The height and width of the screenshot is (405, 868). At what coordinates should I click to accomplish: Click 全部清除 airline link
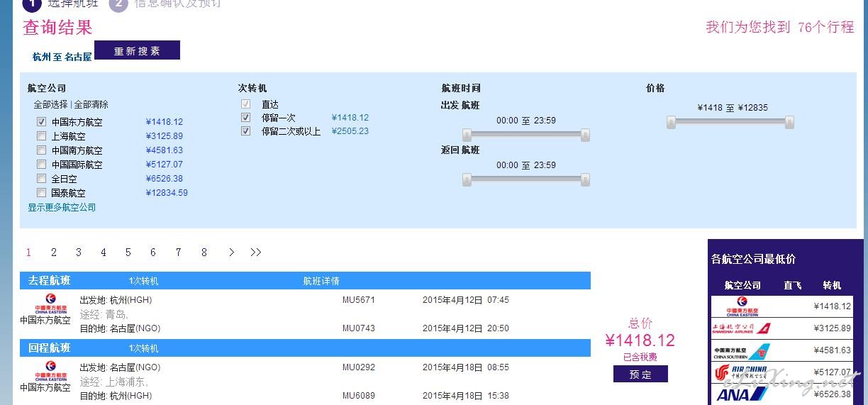click(91, 104)
